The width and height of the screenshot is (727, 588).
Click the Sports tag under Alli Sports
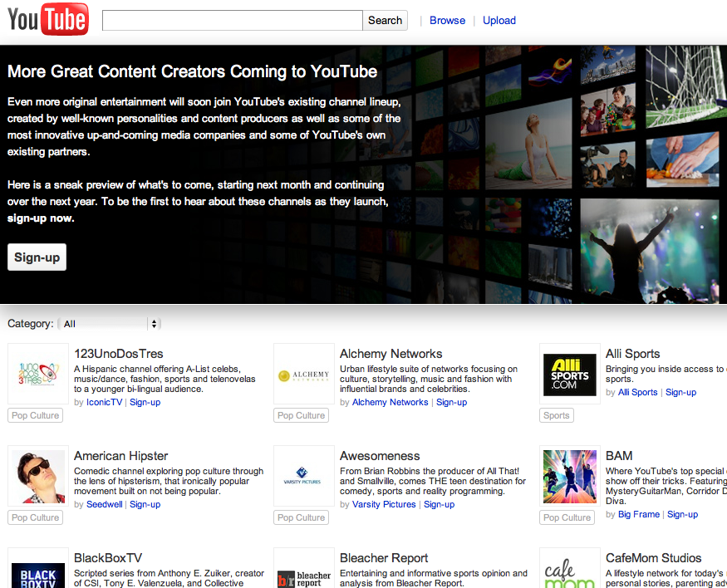coord(557,415)
